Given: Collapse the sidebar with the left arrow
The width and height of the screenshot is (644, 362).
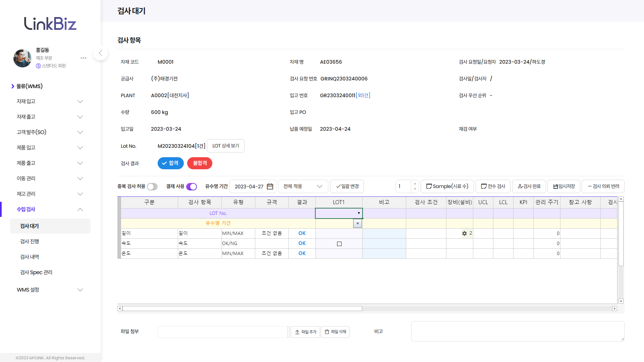Looking at the screenshot, I should click(100, 53).
